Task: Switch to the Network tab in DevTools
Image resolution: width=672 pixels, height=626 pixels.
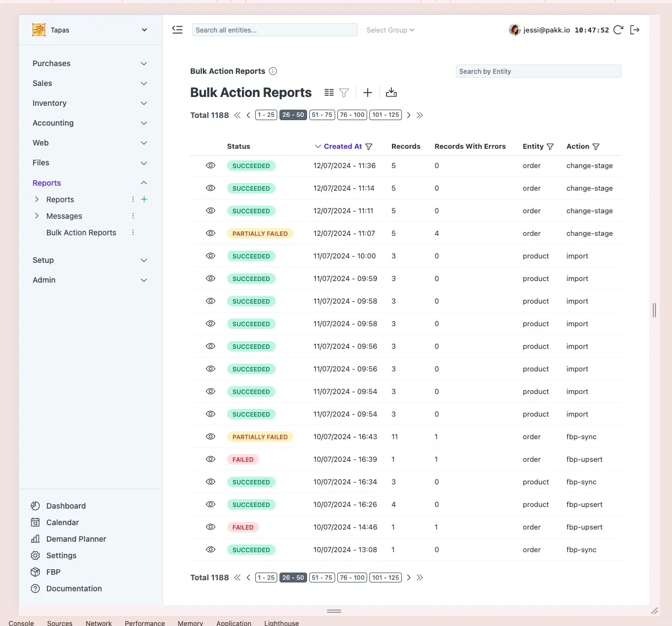Action: pyautogui.click(x=98, y=623)
